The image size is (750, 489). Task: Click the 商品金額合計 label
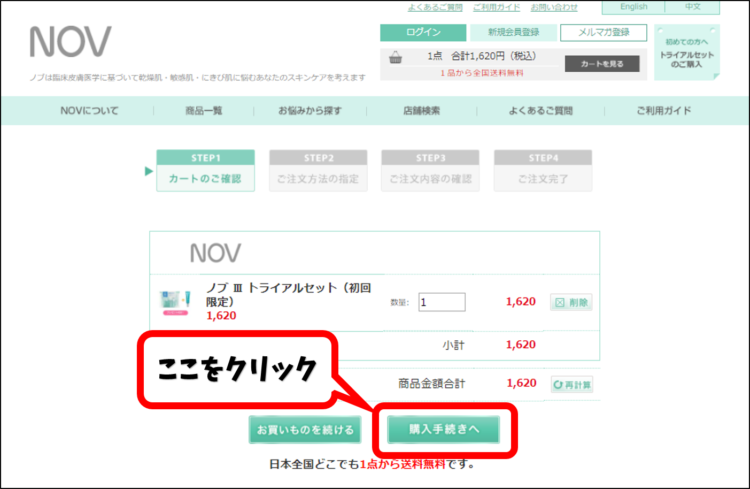pos(431,384)
